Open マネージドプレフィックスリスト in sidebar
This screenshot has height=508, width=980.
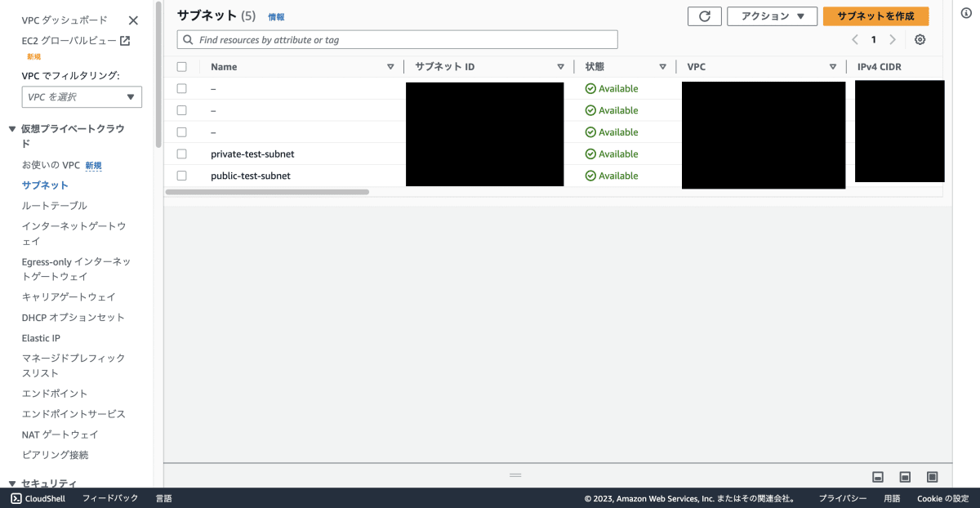coord(73,365)
